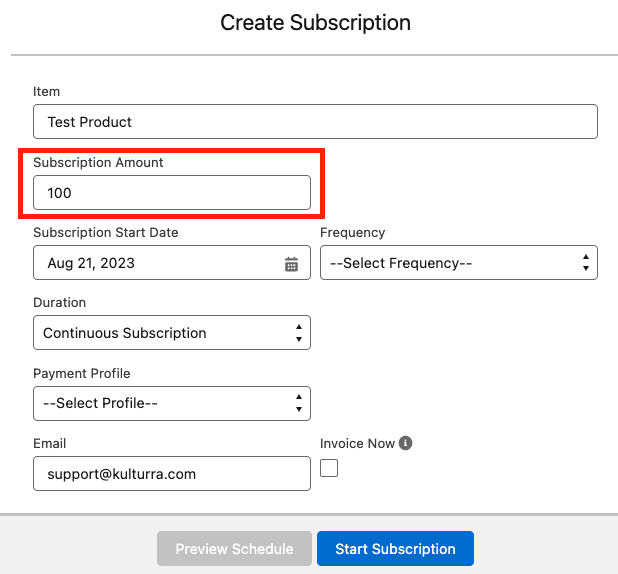The image size is (618, 574).
Task: Click the Invoice Now label text
Action: tap(357, 443)
